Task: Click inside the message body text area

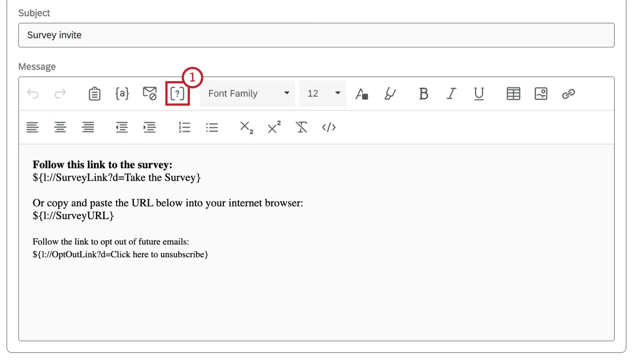Action: point(316,242)
